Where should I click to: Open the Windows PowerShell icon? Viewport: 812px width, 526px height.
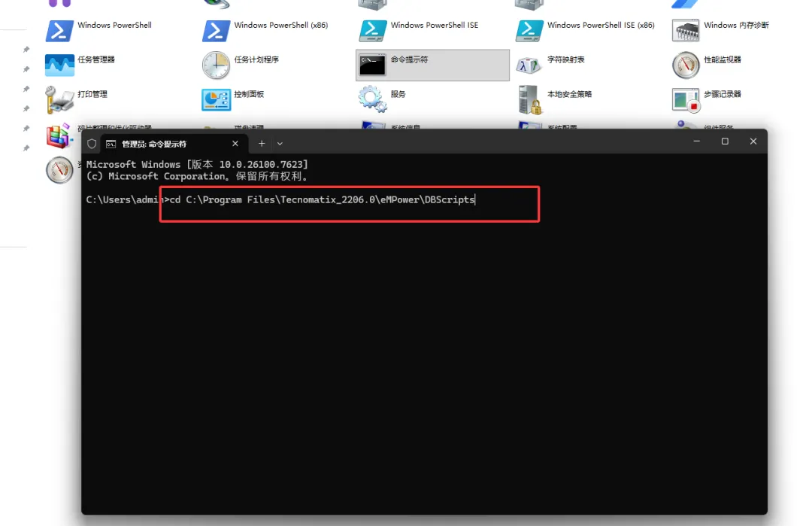click(x=59, y=31)
